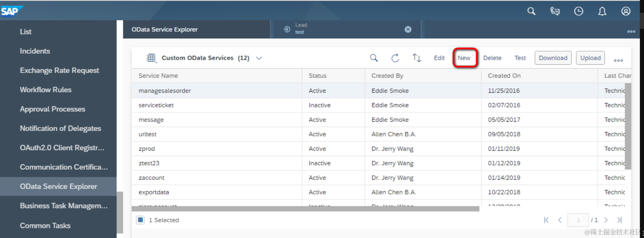Click the Download button

(x=553, y=58)
